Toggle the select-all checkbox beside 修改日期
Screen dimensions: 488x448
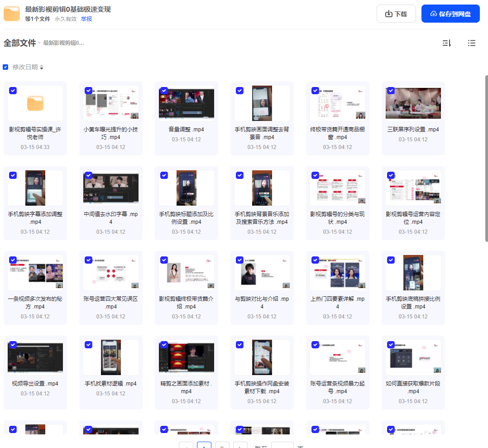click(5, 67)
